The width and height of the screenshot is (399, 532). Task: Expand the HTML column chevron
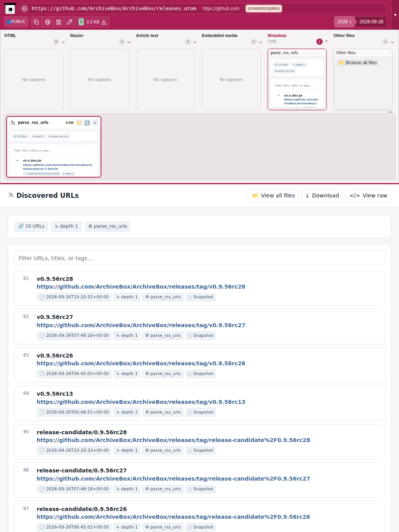tap(63, 42)
